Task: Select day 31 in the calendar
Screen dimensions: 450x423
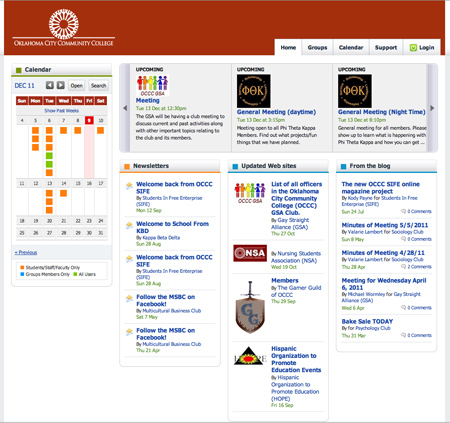Action: pos(101,233)
